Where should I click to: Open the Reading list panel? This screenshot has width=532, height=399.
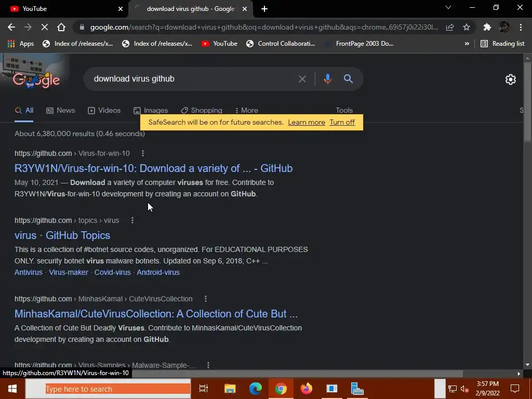pyautogui.click(x=502, y=44)
